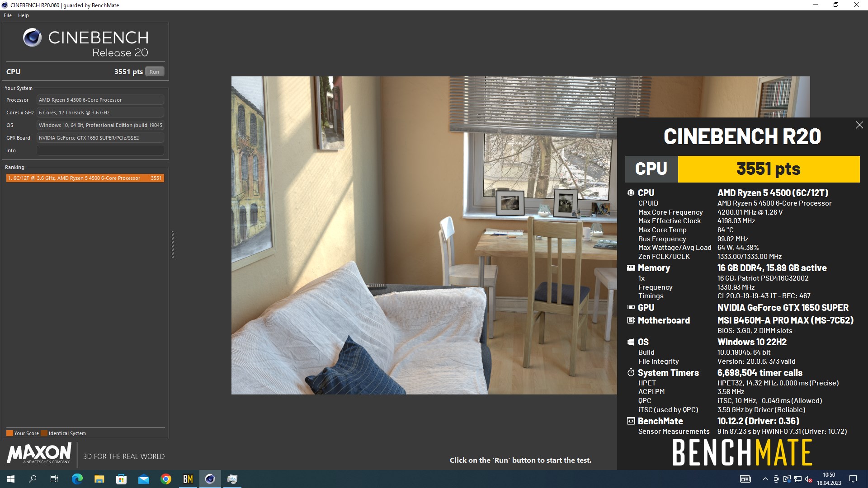The image size is (868, 488).
Task: Click the rendered room image
Action: click(x=424, y=235)
